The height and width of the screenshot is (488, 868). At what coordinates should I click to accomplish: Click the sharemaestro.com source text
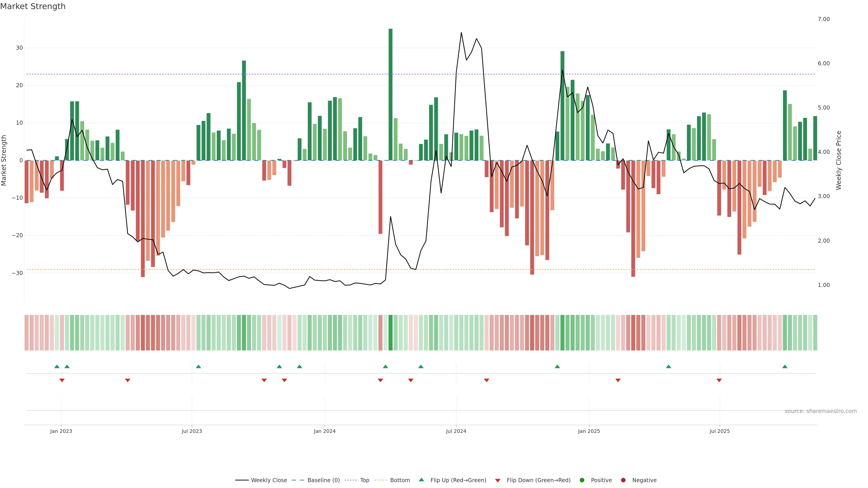(821, 411)
